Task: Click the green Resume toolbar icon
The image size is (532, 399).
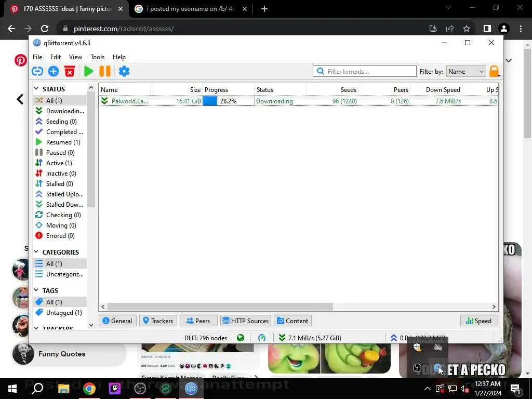Action: pyautogui.click(x=88, y=71)
